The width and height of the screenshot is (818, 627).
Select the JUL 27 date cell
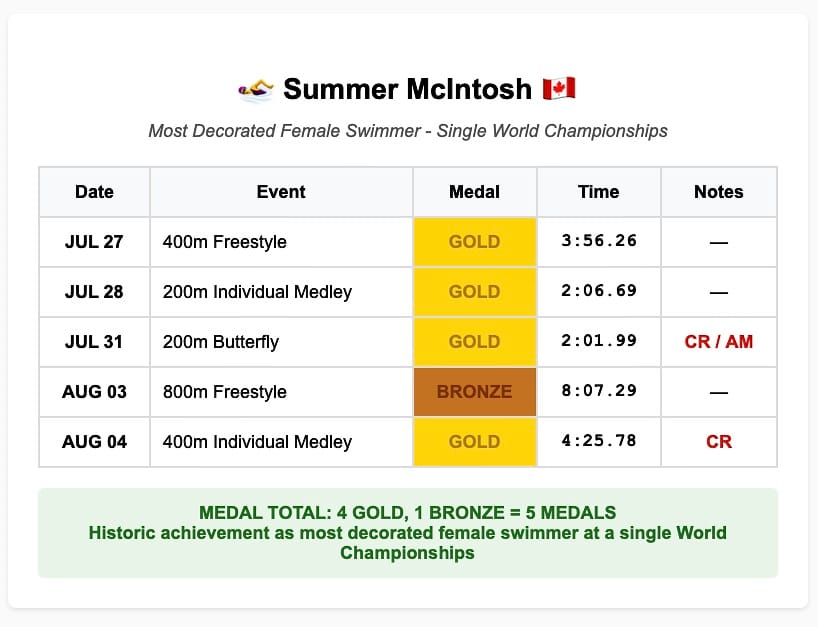[94, 242]
